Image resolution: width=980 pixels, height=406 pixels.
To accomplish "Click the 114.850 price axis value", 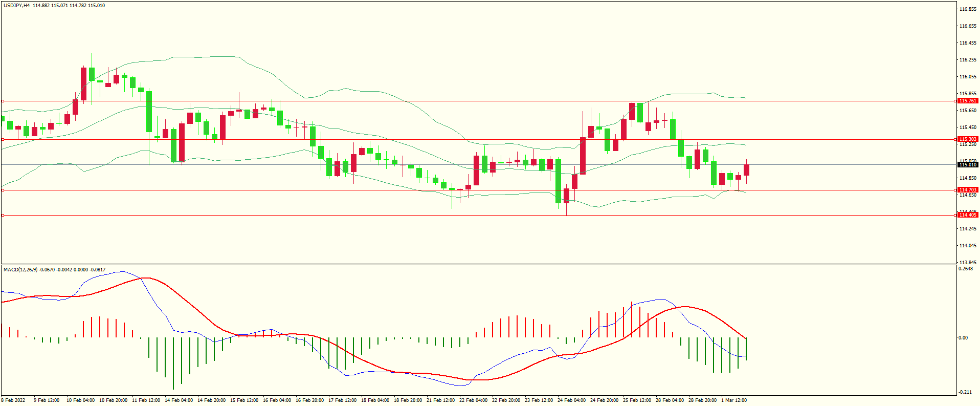I will click(x=968, y=178).
